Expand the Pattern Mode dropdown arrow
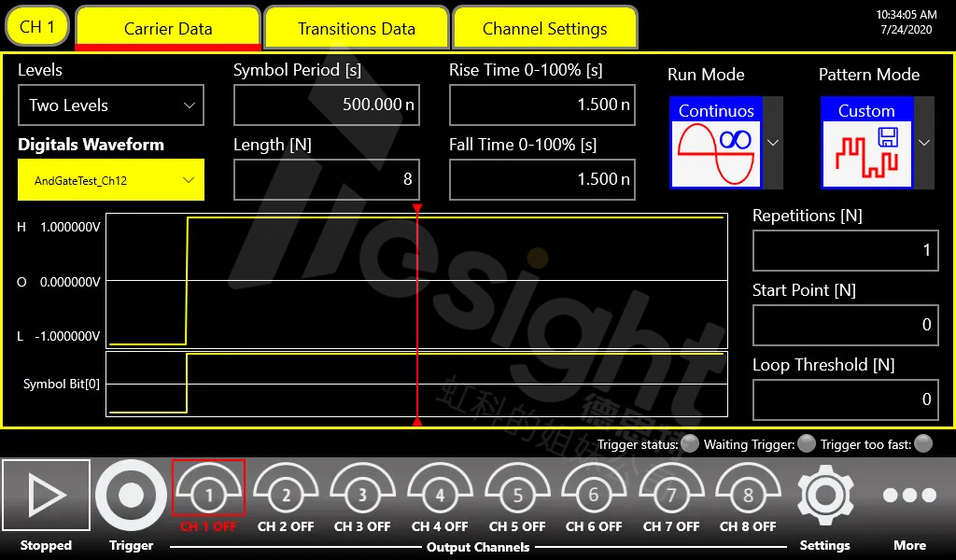Screen dimensions: 956x560 coord(924,143)
